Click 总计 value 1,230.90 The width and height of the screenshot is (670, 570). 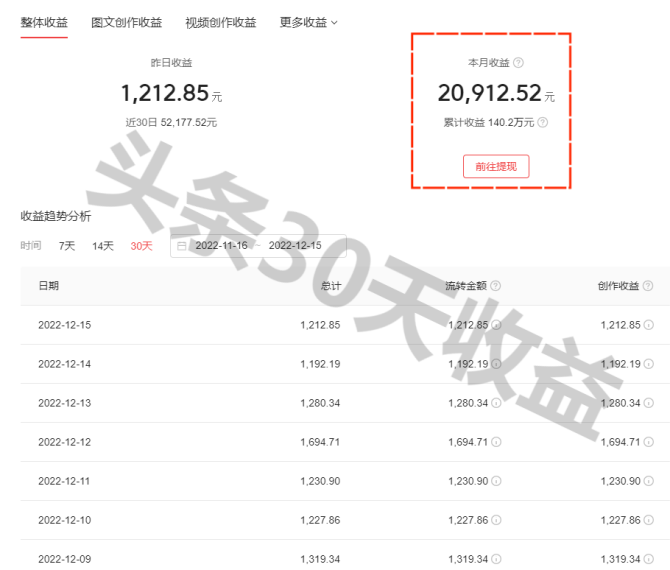(320, 481)
